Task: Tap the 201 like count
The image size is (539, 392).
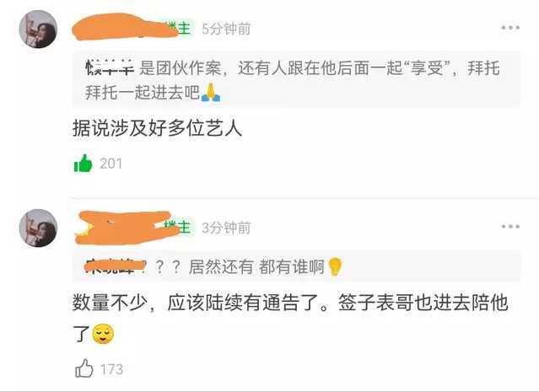Action: coord(110,164)
